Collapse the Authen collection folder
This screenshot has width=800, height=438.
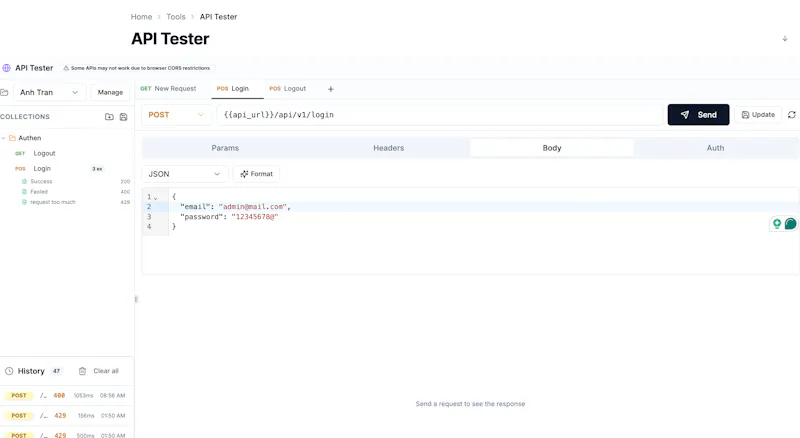point(4,138)
